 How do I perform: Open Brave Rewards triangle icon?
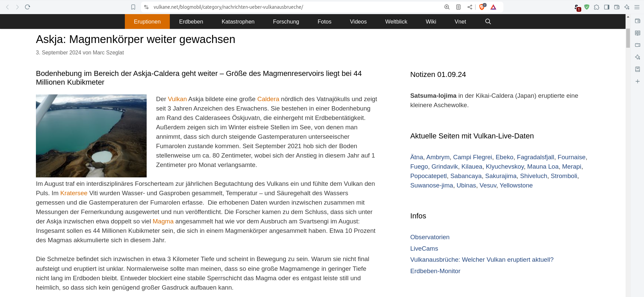493,7
